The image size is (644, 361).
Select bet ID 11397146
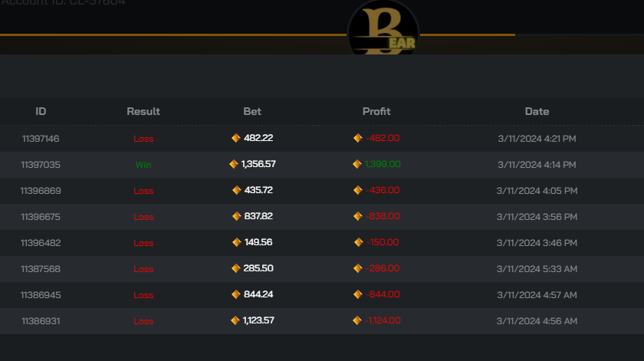tap(41, 139)
